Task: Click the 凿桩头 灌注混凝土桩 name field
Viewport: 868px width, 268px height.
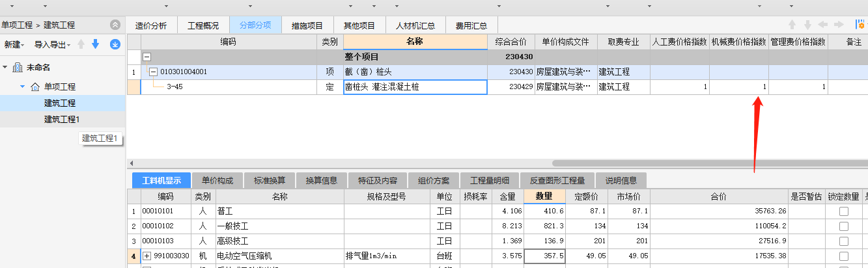Action: 415,87
